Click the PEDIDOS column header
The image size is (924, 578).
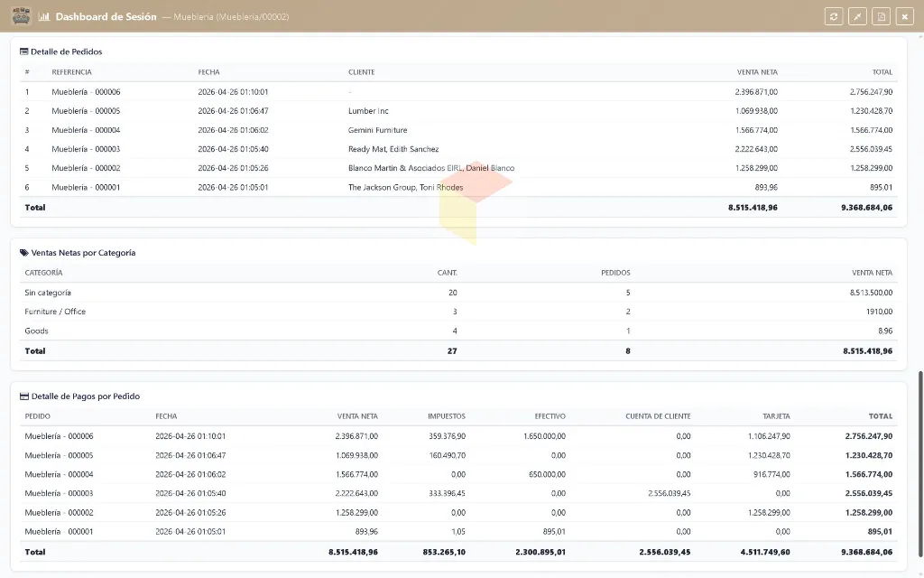(615, 273)
